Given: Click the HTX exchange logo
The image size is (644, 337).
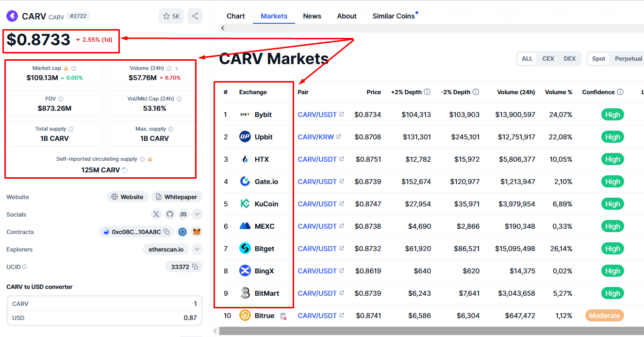Looking at the screenshot, I should 245,159.
